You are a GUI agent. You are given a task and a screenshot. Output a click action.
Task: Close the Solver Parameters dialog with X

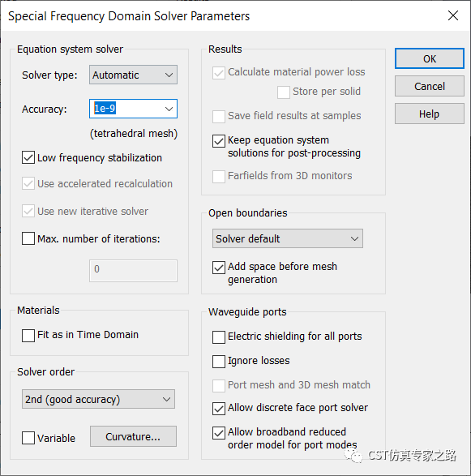[x=453, y=15]
